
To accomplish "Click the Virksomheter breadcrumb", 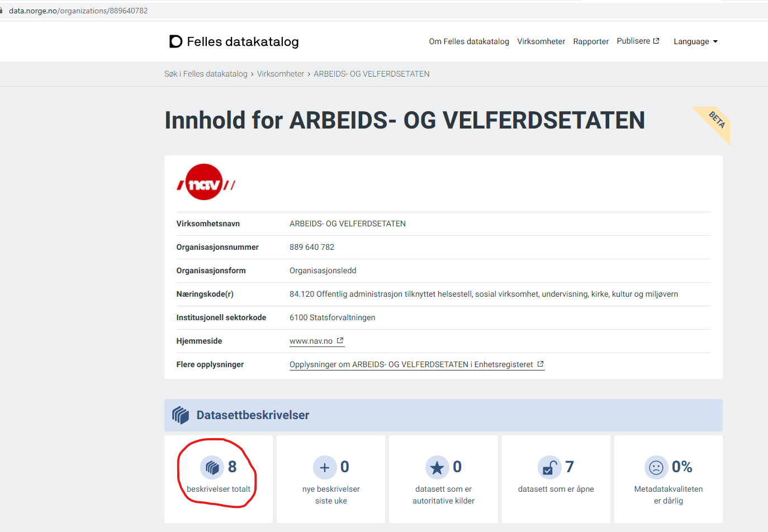I will 281,73.
